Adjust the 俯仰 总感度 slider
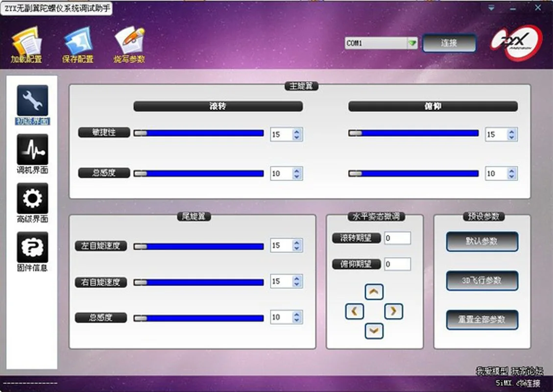The image size is (553, 392). tap(414, 173)
